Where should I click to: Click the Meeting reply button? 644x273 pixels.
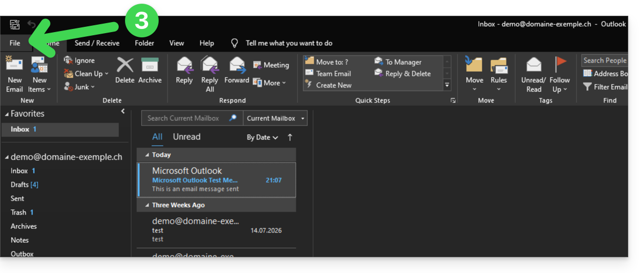pos(271,65)
